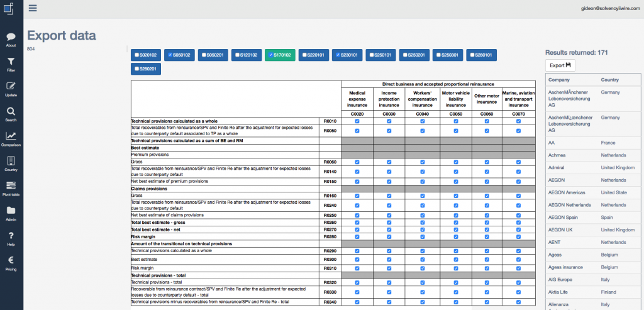
Task: Toggle the S020102 template checkbox
Action: 136,55
